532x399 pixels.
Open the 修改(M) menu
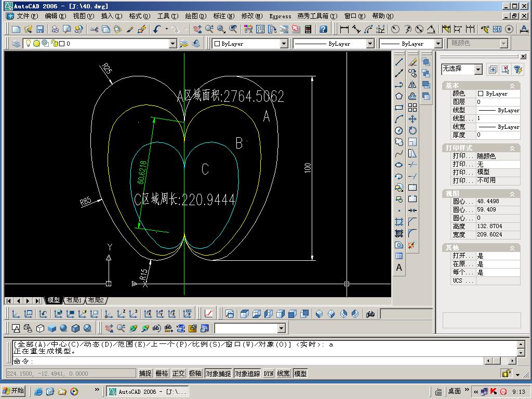pos(252,16)
